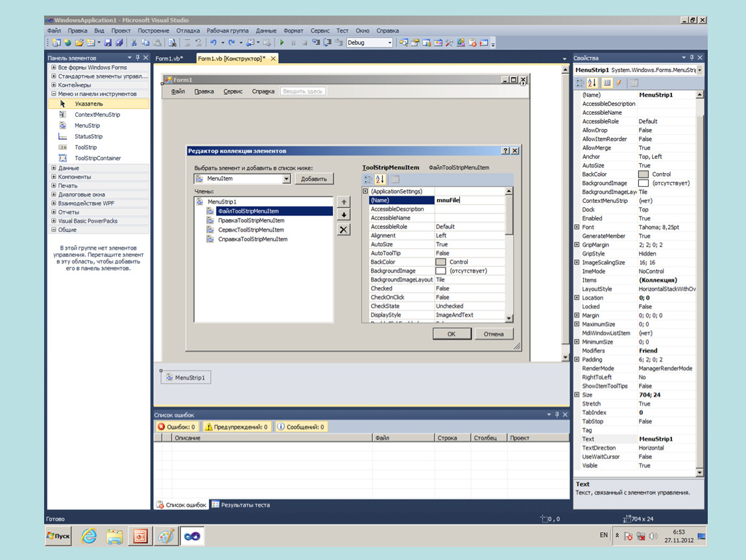Delete selected member with the X button
The height and width of the screenshot is (560, 746).
pyautogui.click(x=344, y=229)
